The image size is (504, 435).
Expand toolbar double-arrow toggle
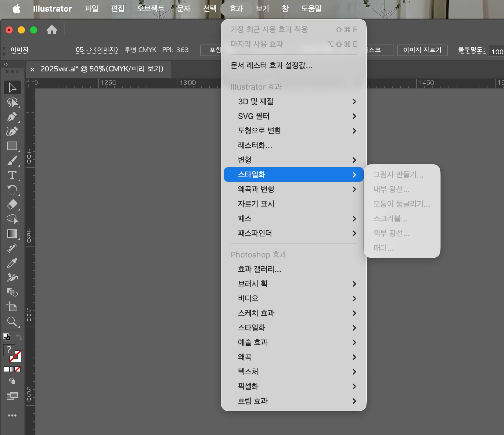point(5,64)
